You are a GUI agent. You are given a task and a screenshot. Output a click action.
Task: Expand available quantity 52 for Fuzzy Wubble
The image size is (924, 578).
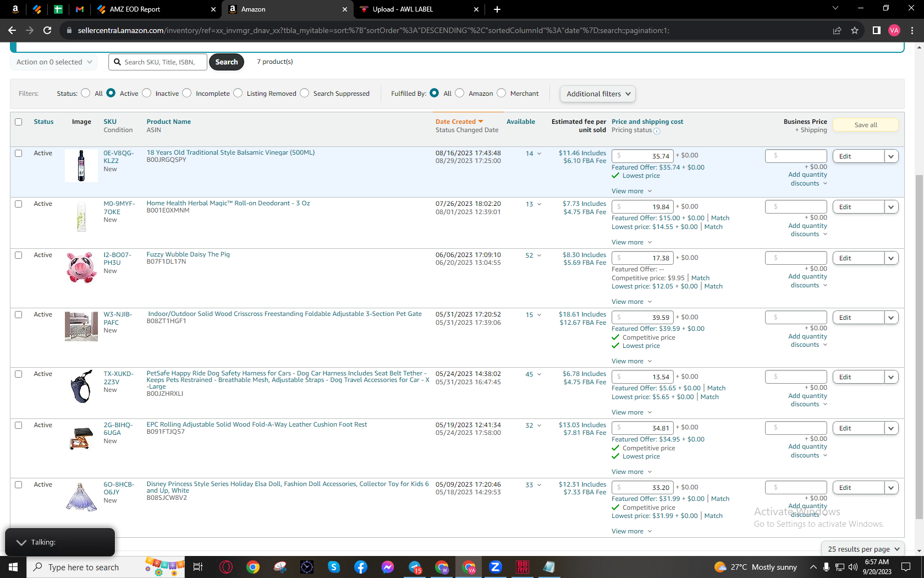(533, 255)
